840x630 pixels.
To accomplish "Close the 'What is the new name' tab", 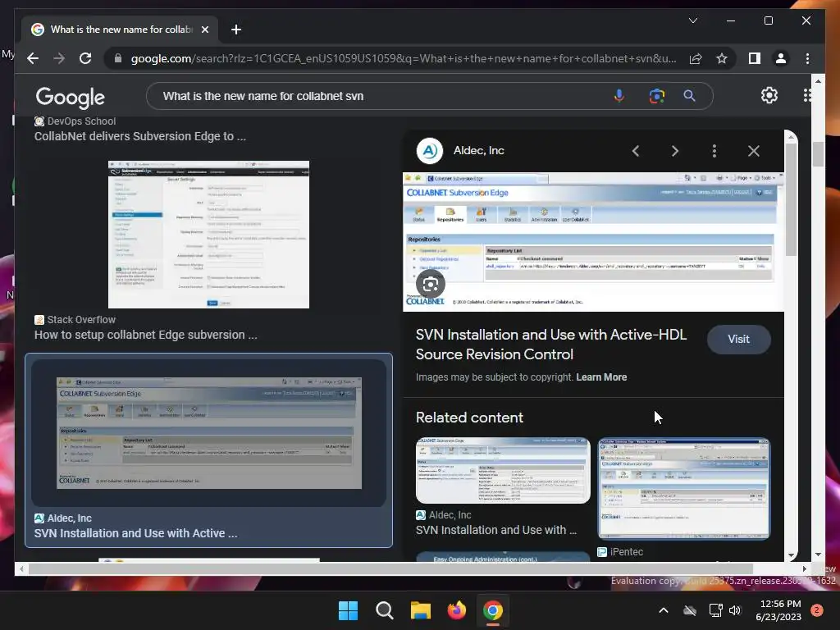I will (x=204, y=30).
